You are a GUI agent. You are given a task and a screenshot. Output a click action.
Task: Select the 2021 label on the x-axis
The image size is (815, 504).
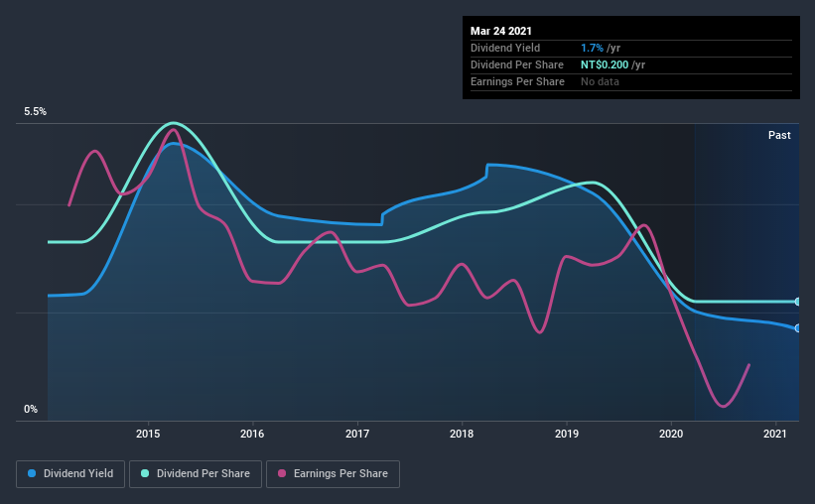click(775, 434)
